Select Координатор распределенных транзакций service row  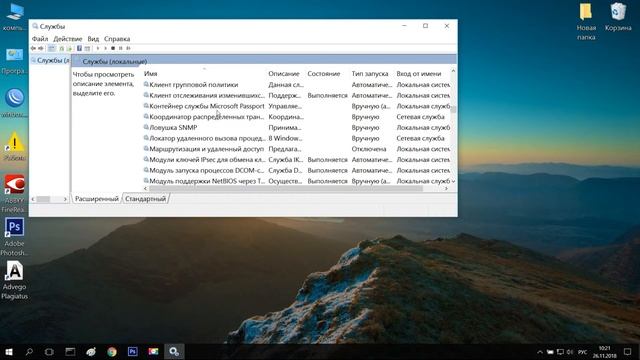(296, 117)
